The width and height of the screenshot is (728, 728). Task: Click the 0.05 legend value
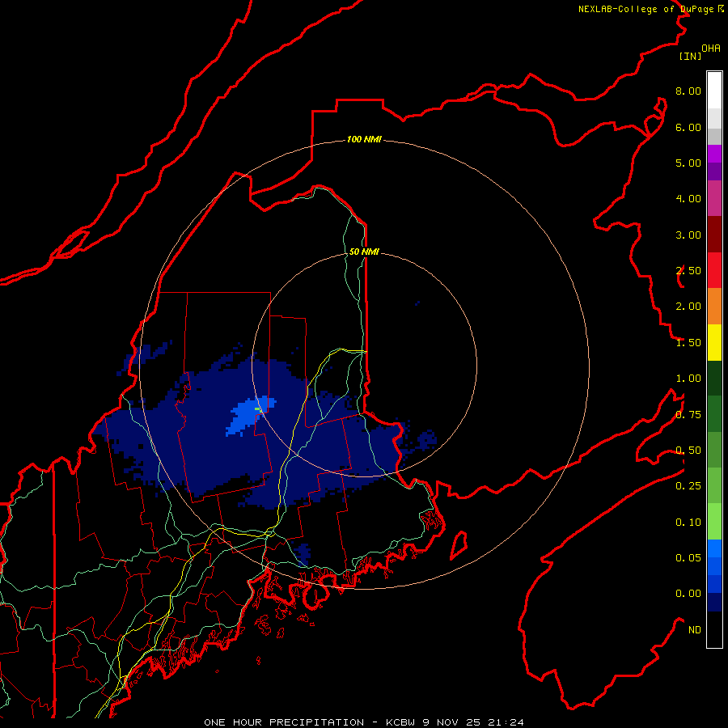tap(688, 558)
